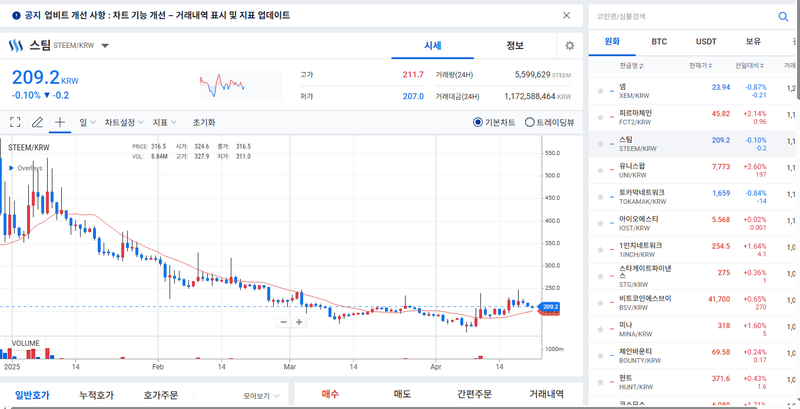The height and width of the screenshot is (409, 800).
Task: Favorite the STG/KRW star
Action: click(601, 276)
